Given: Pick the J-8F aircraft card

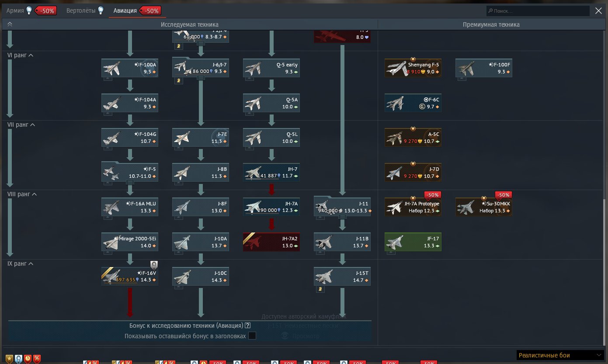Looking at the screenshot, I should point(201,207).
